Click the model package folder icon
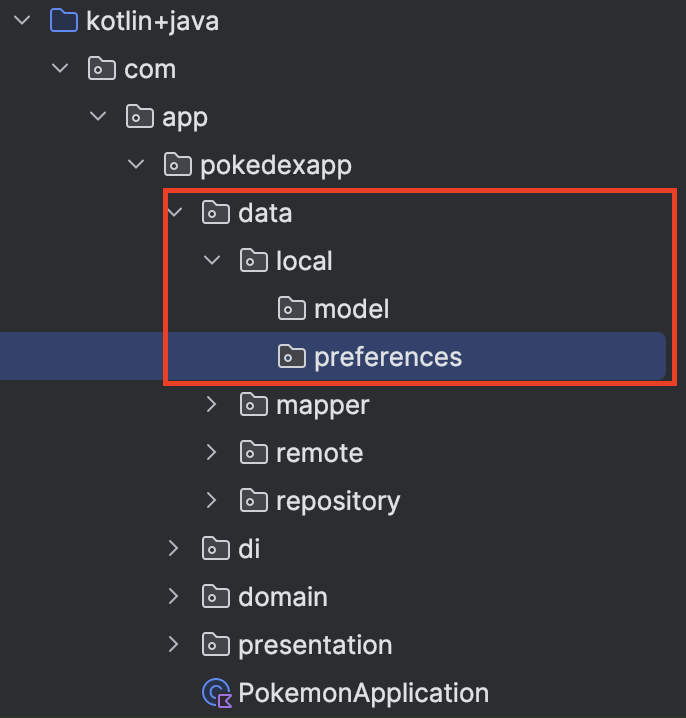The image size is (686, 718). (291, 309)
